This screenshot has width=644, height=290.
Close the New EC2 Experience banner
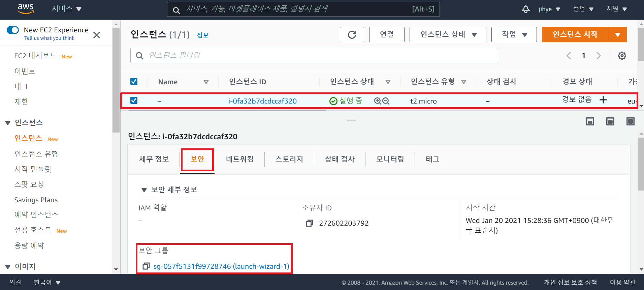click(x=97, y=35)
